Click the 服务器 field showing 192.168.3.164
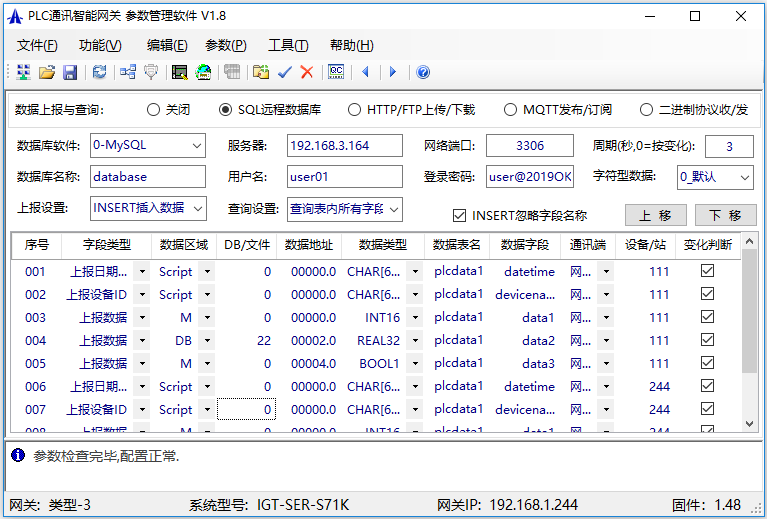Image resolution: width=767 pixels, height=519 pixels. click(x=345, y=146)
